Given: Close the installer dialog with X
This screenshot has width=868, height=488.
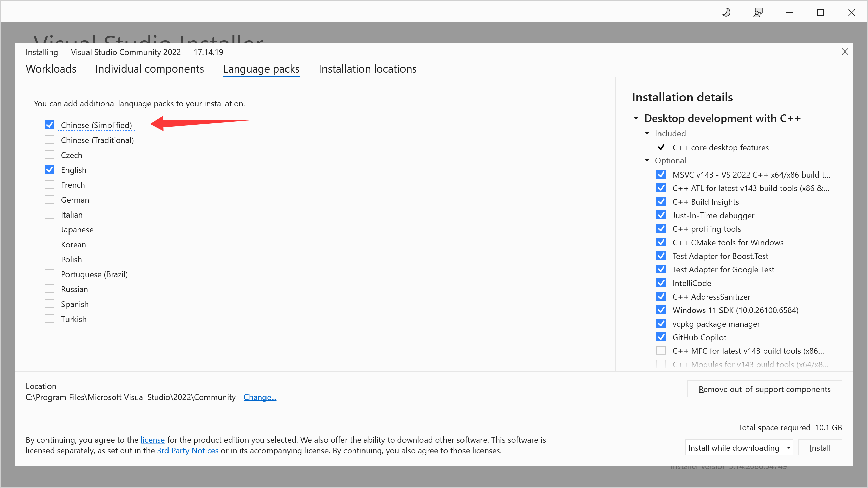Looking at the screenshot, I should (x=845, y=52).
